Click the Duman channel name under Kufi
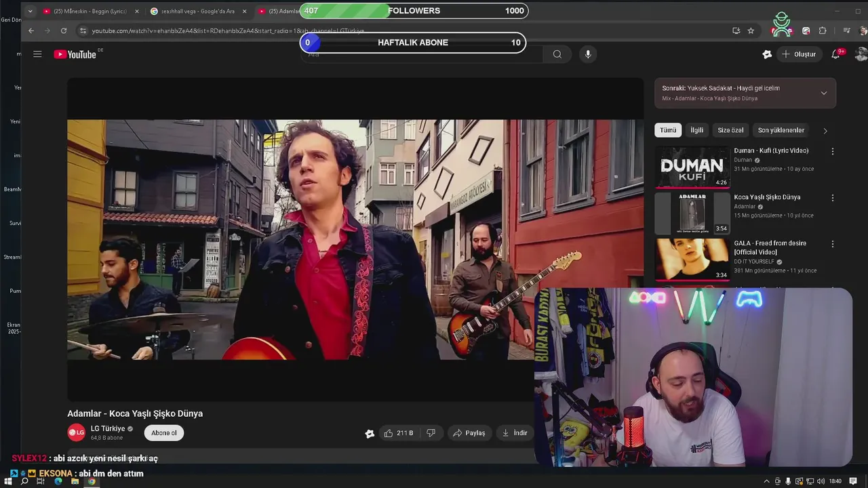The width and height of the screenshot is (868, 488). [x=743, y=160]
